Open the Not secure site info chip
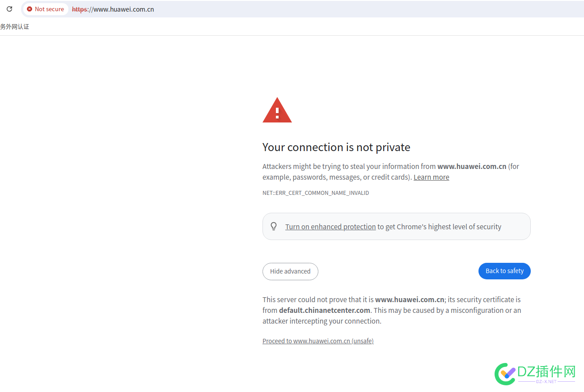Image resolution: width=584 pixels, height=392 pixels. pos(46,9)
